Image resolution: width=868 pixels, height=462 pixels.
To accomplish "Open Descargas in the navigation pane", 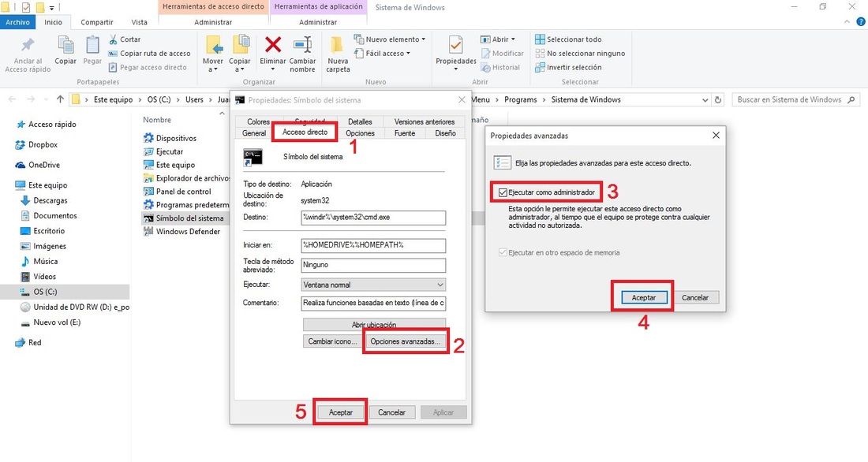I will [x=43, y=200].
